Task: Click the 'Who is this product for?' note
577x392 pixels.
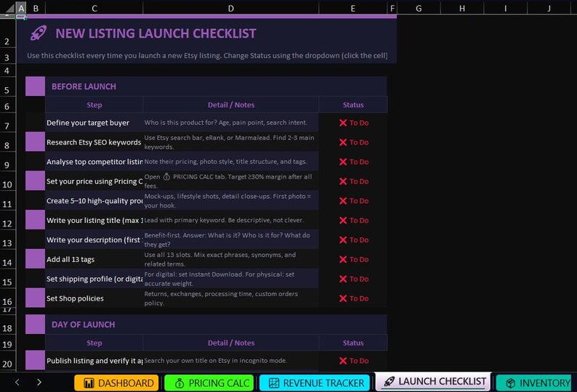Action: [x=230, y=123]
